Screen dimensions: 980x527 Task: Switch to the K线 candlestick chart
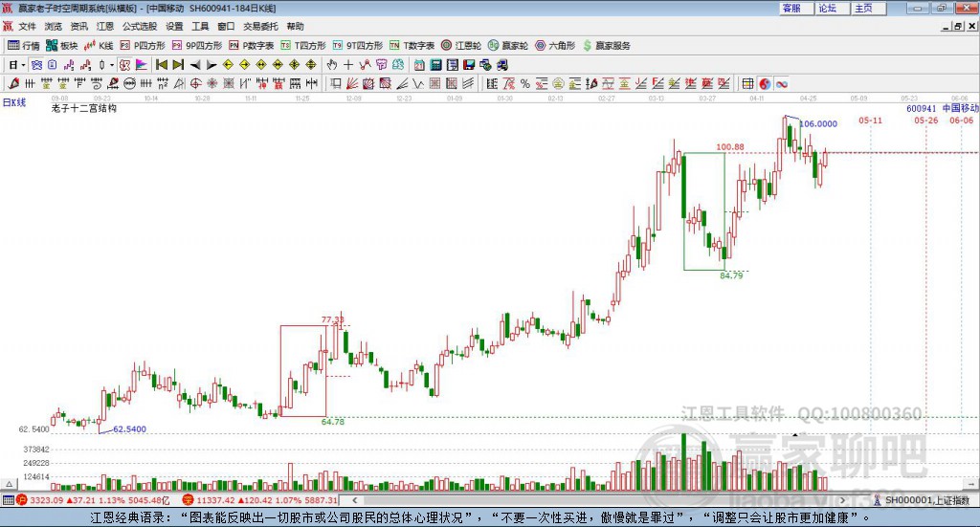tap(99, 46)
